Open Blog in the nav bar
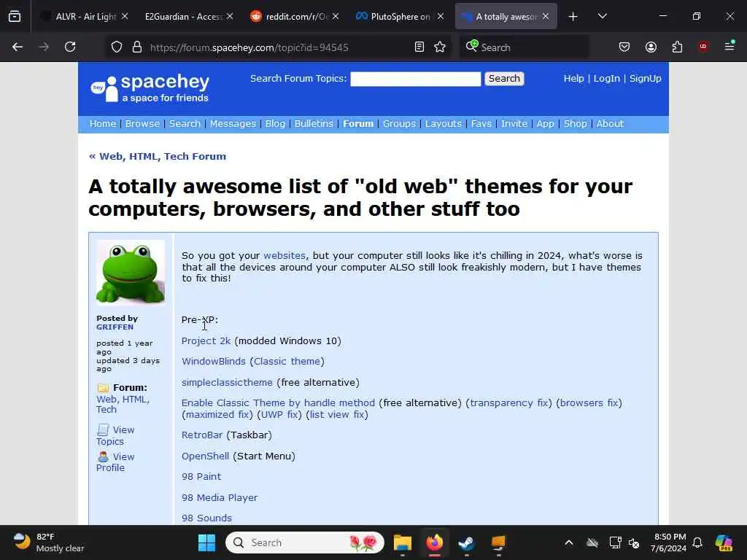747x560 pixels. click(x=275, y=123)
